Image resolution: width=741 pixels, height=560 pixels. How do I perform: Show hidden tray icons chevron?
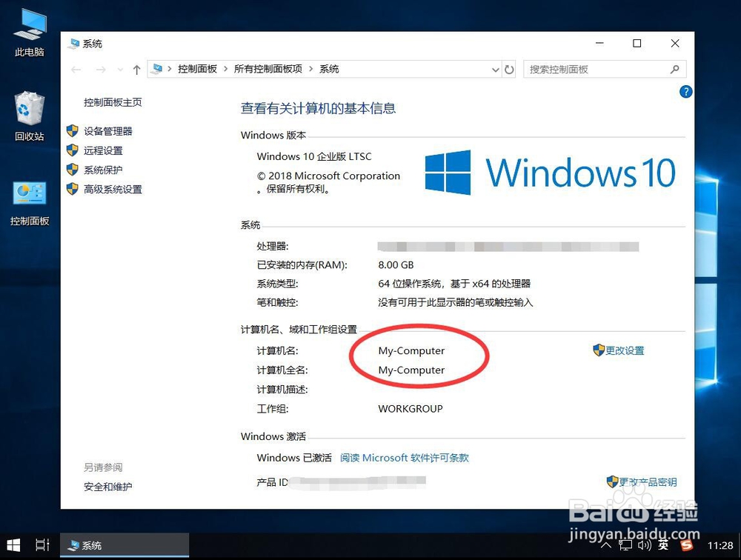click(x=606, y=546)
